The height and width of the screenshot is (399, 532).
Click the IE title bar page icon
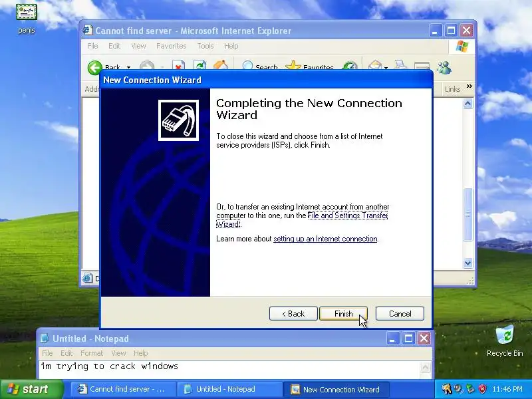point(88,30)
